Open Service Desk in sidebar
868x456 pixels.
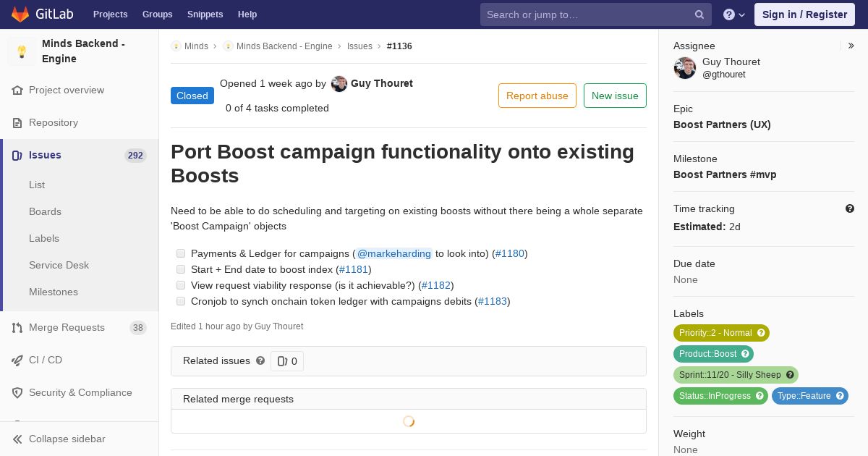[59, 266]
